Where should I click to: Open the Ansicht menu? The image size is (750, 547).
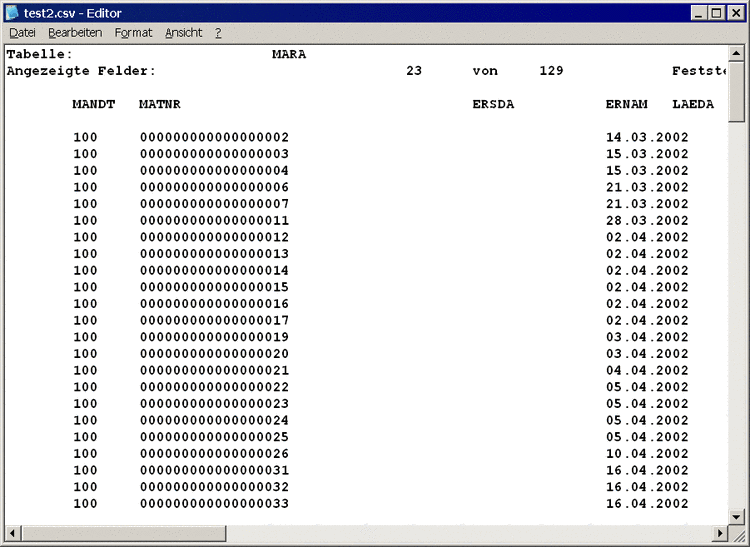click(x=183, y=33)
